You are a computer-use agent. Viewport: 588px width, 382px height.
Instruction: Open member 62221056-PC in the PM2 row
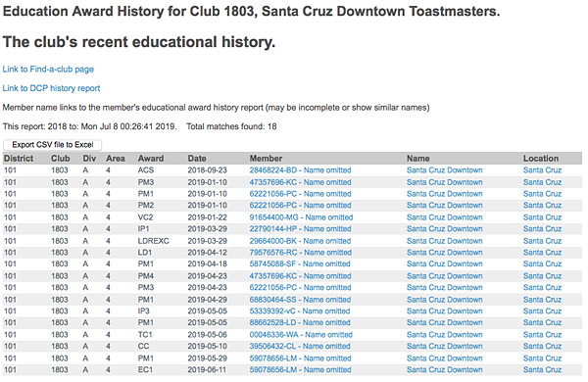pyautogui.click(x=301, y=206)
